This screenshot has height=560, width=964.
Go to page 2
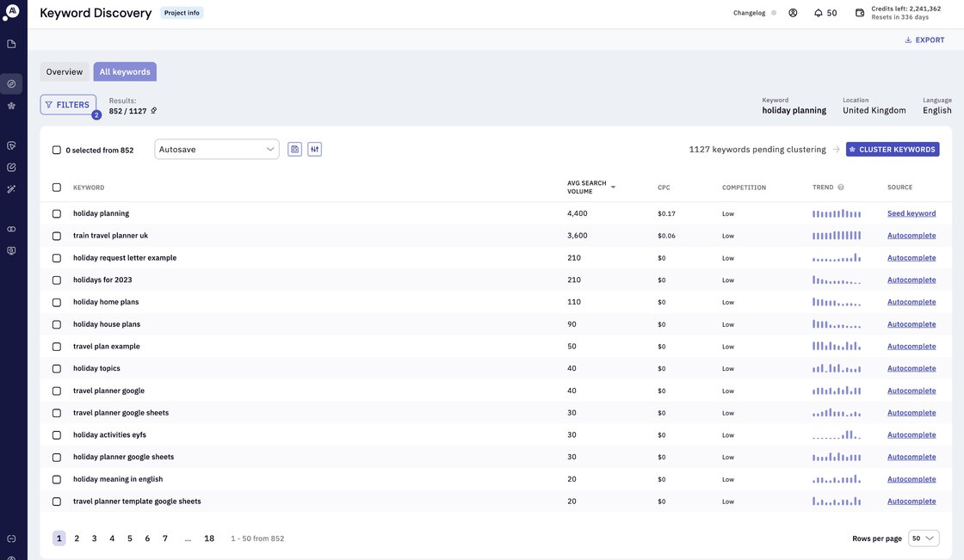[x=77, y=538]
